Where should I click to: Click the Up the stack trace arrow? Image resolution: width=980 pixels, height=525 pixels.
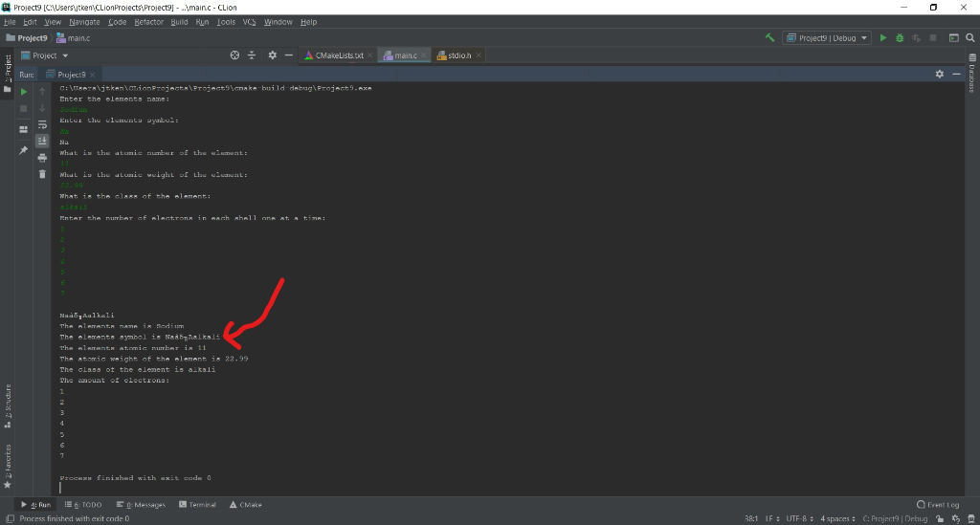pos(42,92)
